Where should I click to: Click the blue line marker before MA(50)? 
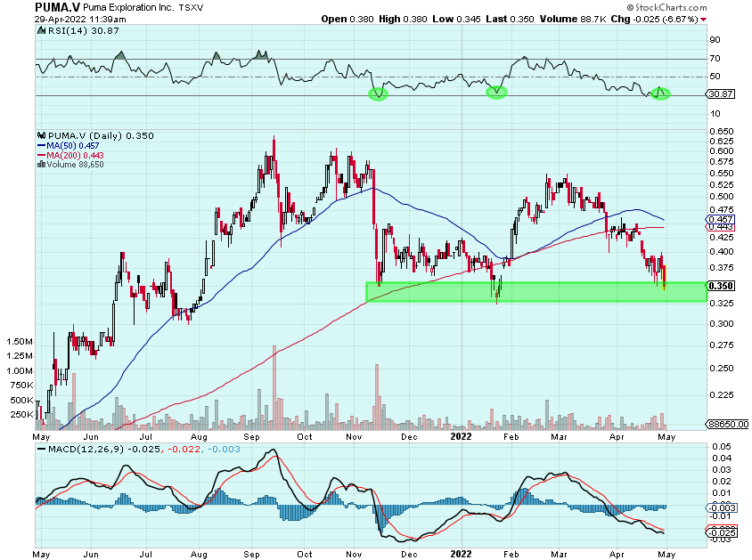click(x=41, y=146)
